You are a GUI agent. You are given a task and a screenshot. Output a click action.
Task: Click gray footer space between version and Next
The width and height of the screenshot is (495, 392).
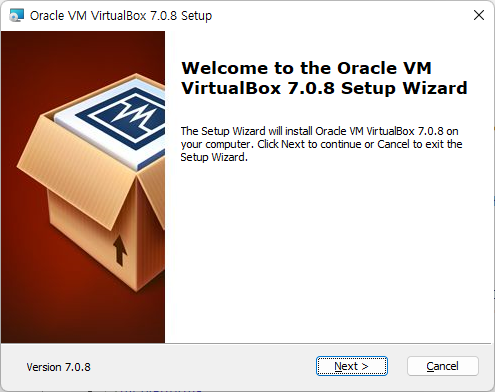(203, 367)
